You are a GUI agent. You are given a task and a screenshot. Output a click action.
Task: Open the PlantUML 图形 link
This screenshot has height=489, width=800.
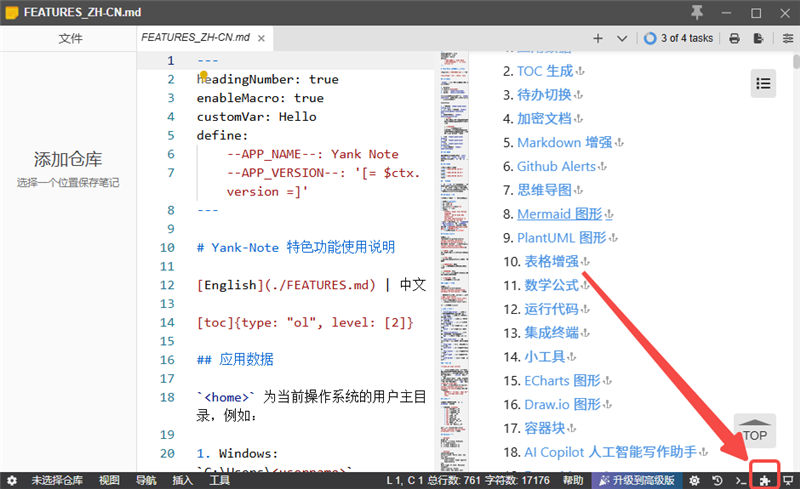pos(561,238)
